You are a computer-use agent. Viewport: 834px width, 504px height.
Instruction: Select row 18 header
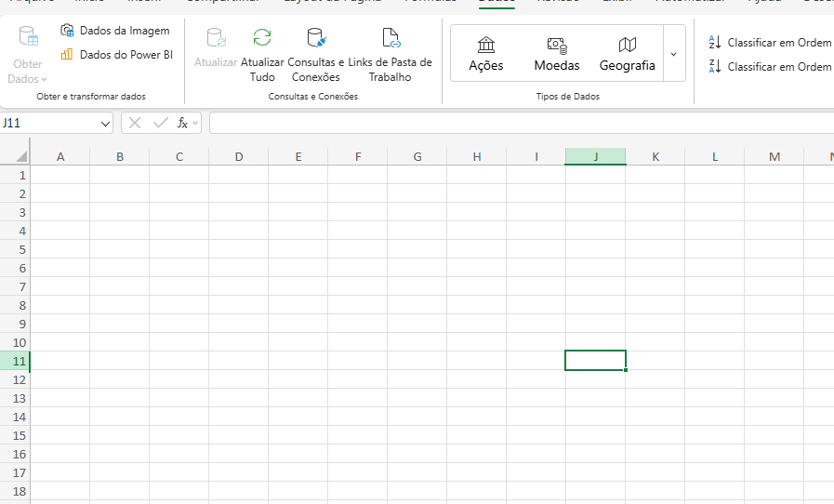pyautogui.click(x=15, y=491)
